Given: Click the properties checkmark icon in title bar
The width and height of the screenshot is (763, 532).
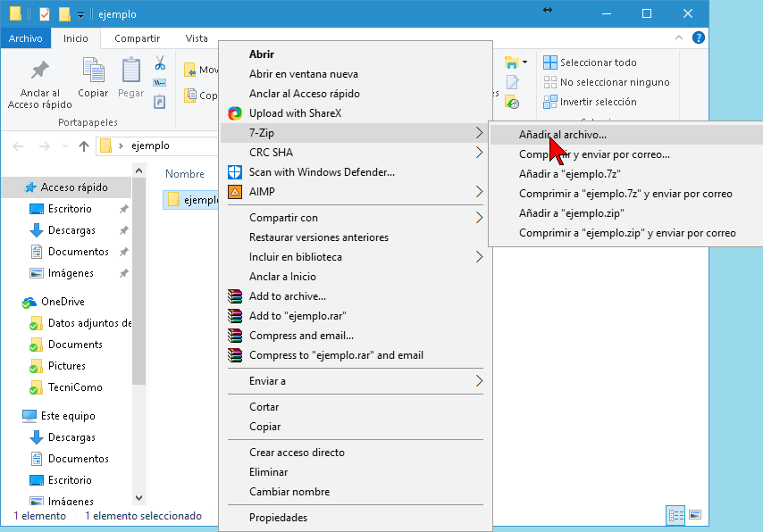Looking at the screenshot, I should (x=45, y=14).
